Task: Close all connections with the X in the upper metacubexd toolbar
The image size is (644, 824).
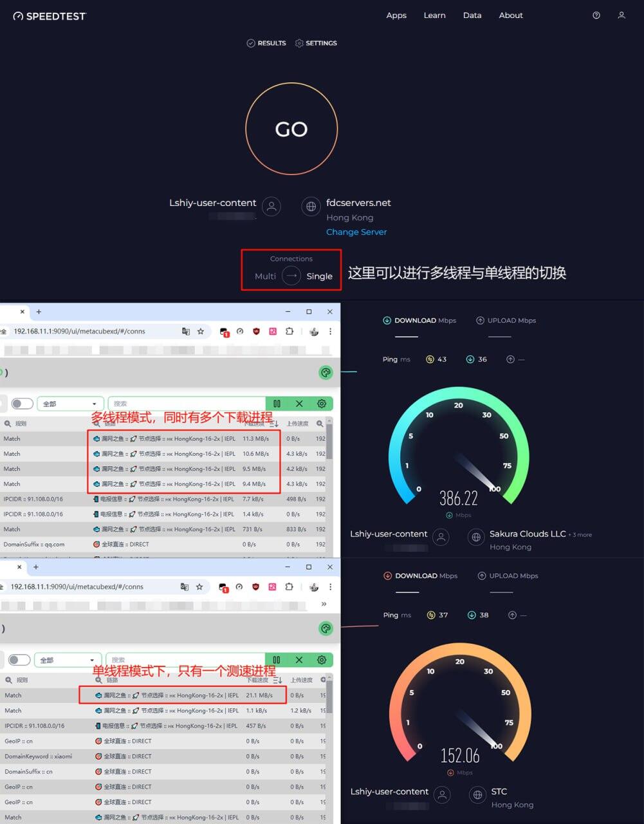Action: coord(299,404)
